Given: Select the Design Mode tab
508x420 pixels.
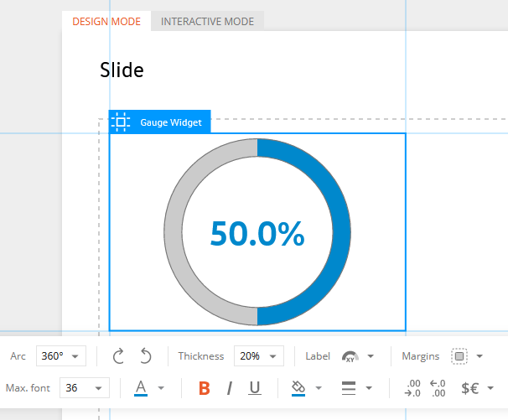Looking at the screenshot, I should (x=106, y=22).
